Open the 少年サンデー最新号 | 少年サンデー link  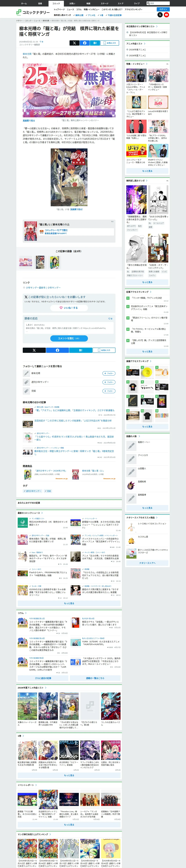43,288
